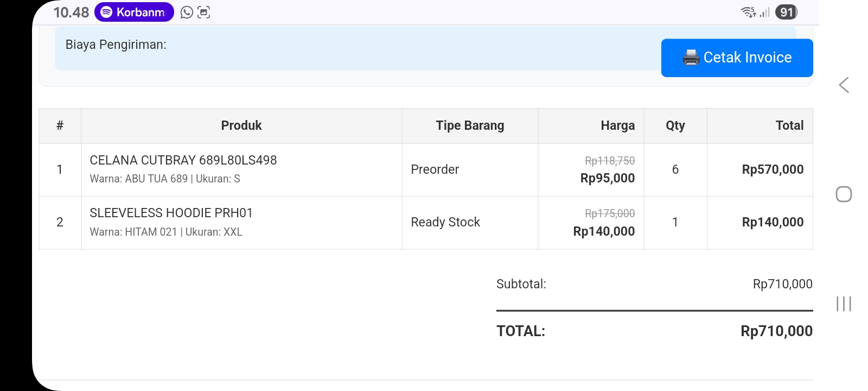Tap the battery level 91 indicator
Viewport: 868px width, 391px height.
click(786, 12)
